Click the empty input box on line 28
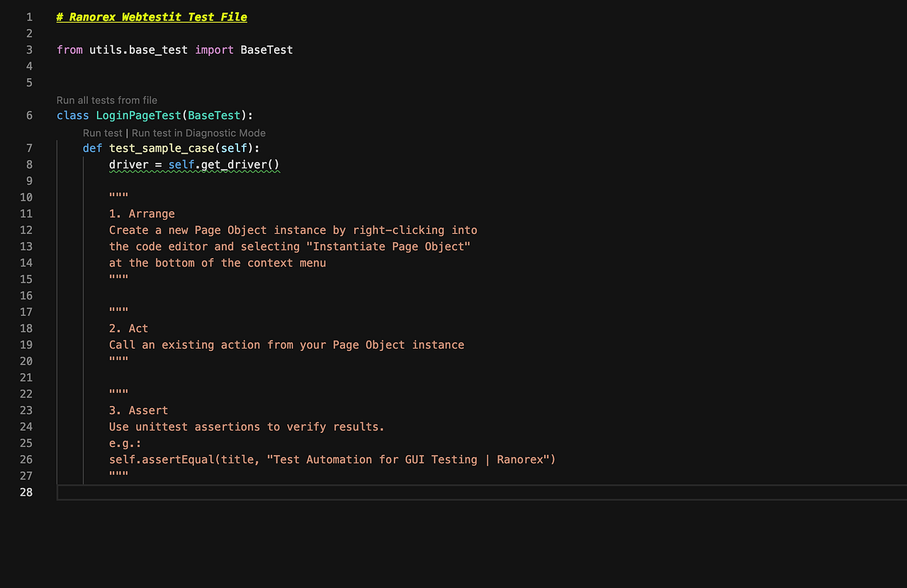The width and height of the screenshot is (907, 588). tap(283, 492)
